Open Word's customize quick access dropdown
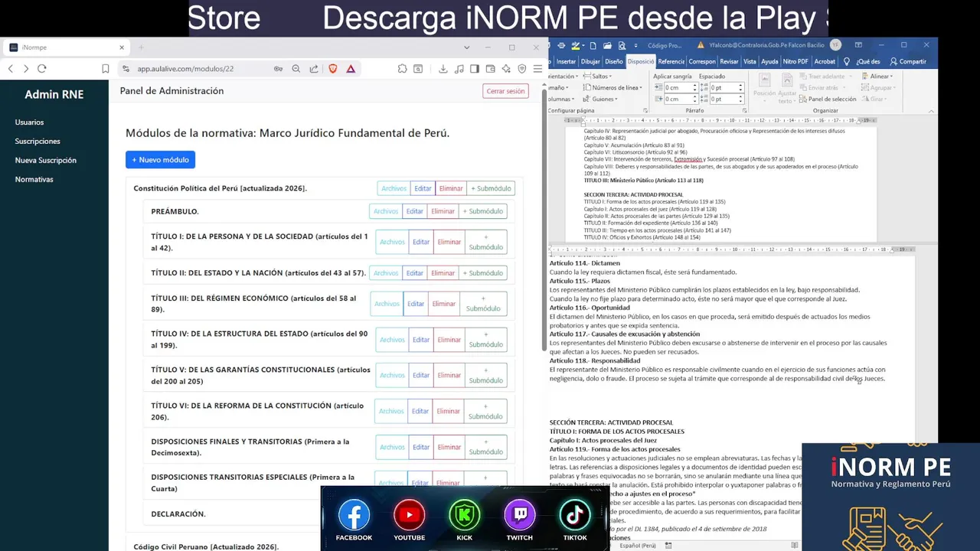980x551 pixels. click(636, 45)
